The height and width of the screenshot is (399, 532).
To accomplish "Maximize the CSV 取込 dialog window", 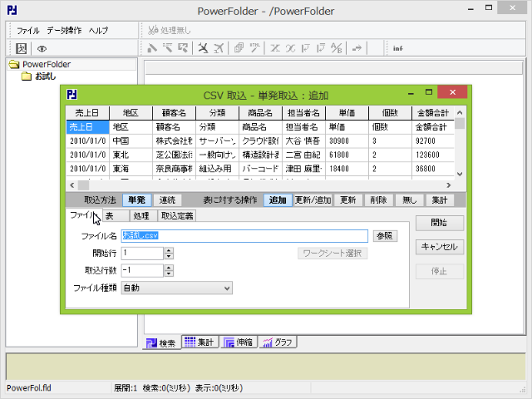I will click(429, 92).
